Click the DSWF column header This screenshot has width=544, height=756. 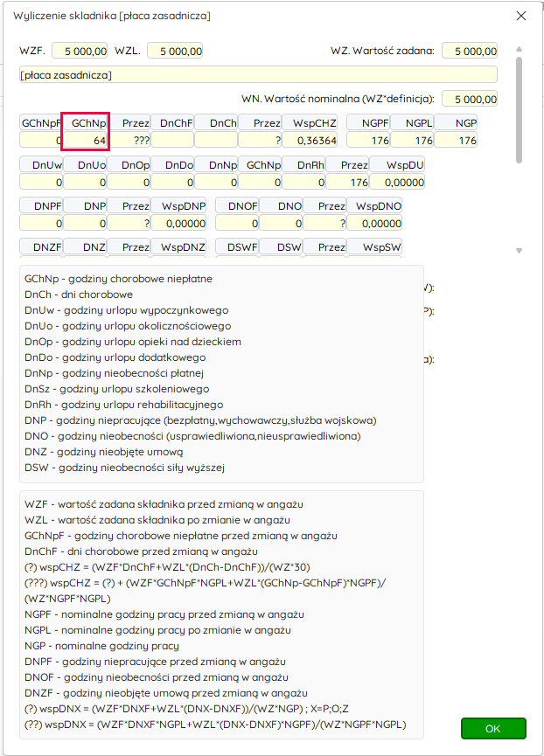tap(237, 246)
